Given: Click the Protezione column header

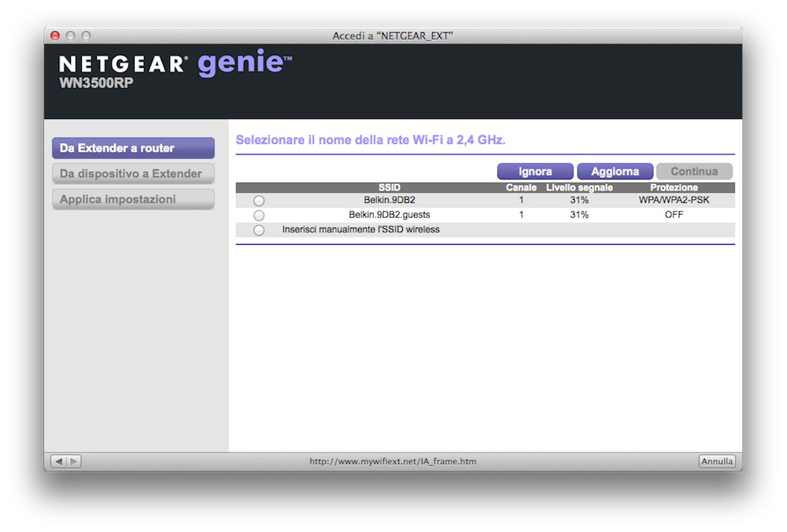Looking at the screenshot, I should pyautogui.click(x=674, y=188).
